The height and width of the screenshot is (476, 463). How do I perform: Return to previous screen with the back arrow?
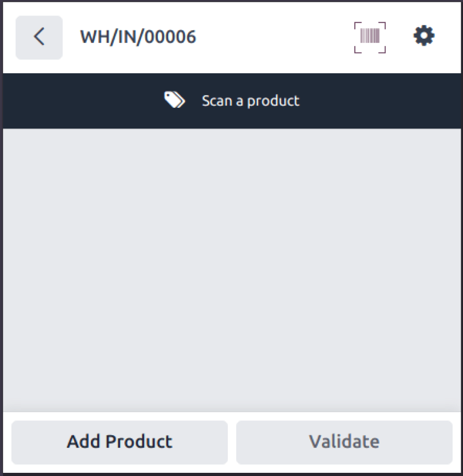pos(39,38)
